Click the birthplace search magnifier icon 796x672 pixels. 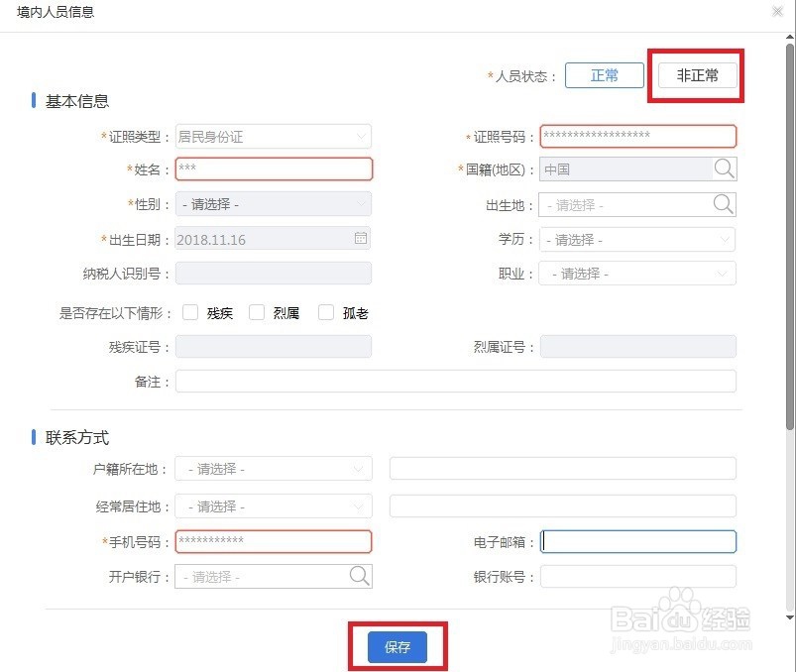[724, 204]
